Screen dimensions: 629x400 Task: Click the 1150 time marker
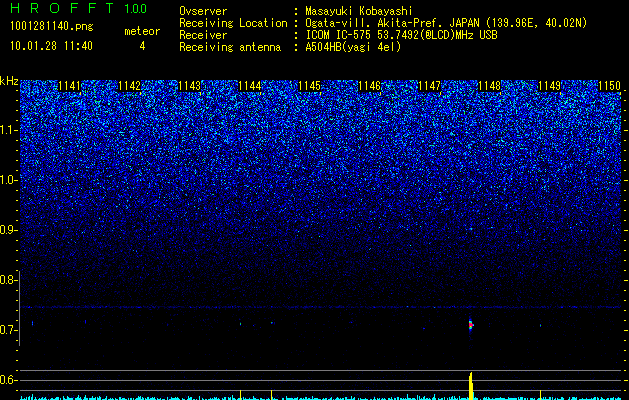pos(609,86)
